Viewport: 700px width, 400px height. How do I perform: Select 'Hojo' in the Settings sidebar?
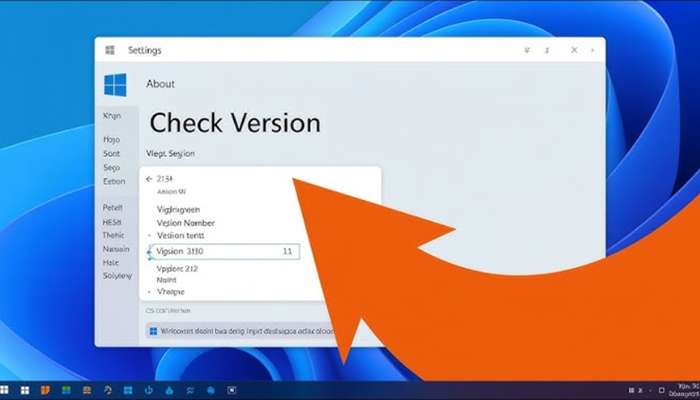(111, 140)
